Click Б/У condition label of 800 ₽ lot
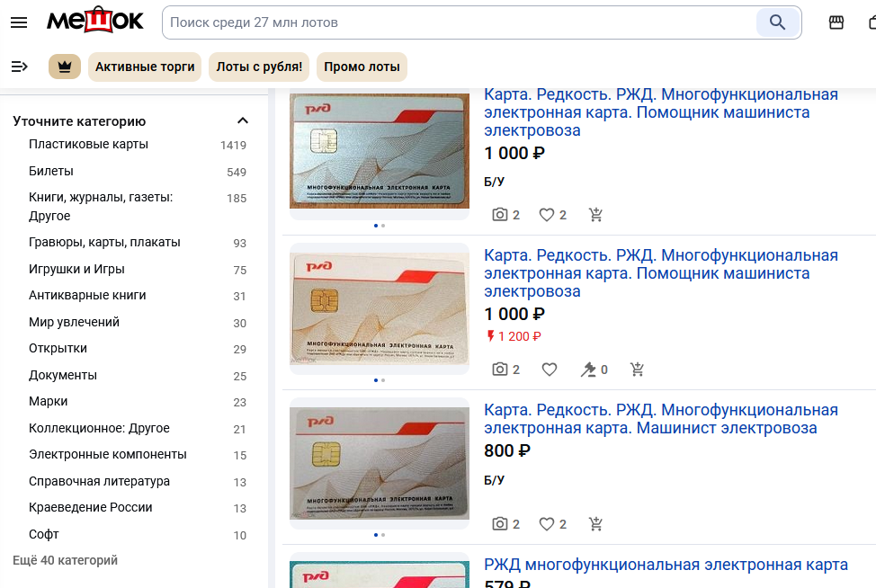Viewport: 876px width, 588px height. tap(494, 480)
